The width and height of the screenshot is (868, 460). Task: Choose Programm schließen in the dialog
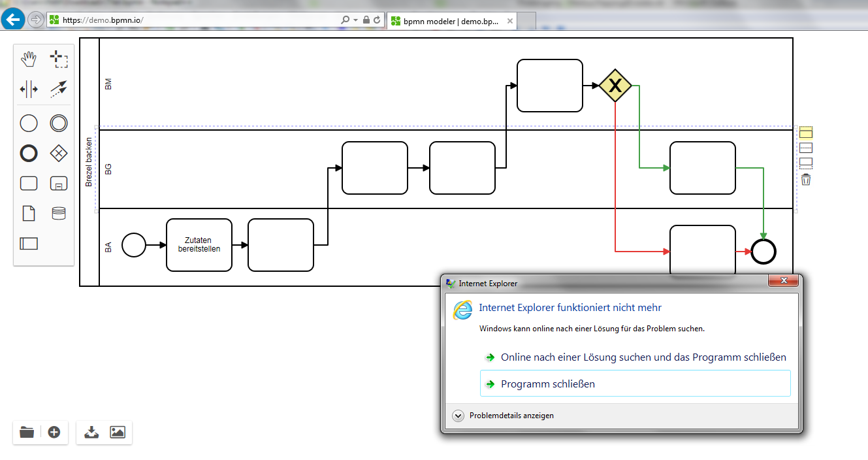coord(635,384)
